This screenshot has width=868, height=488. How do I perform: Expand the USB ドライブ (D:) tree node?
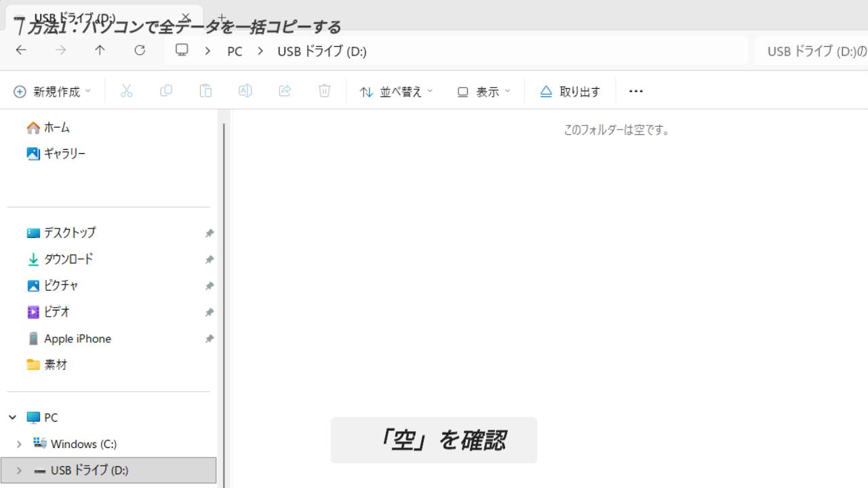19,470
